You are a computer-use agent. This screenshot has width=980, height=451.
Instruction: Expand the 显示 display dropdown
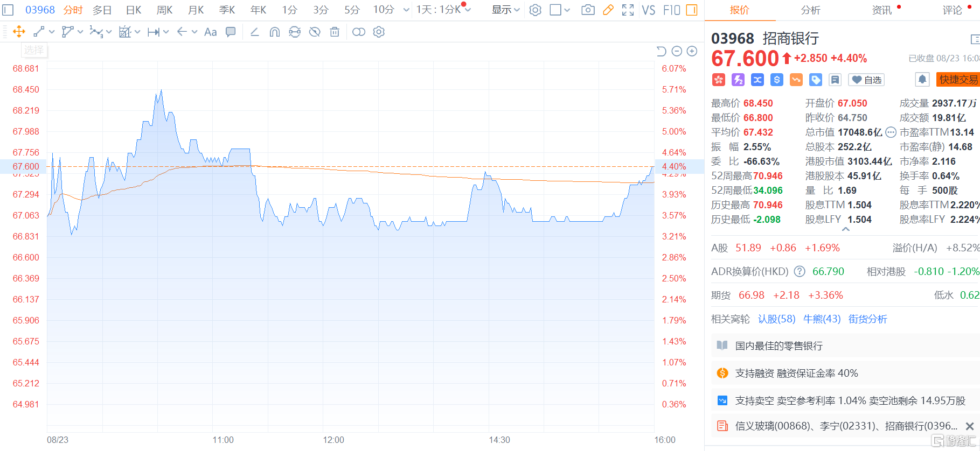(x=505, y=10)
